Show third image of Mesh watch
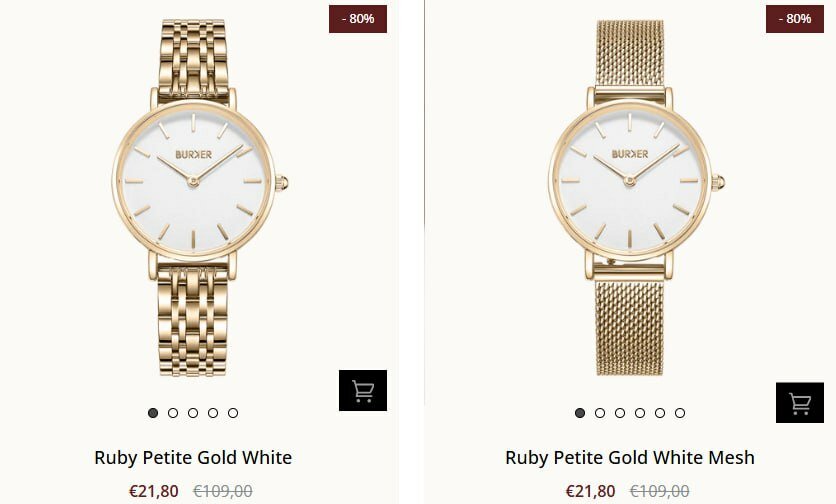This screenshot has width=836, height=504. coord(620,413)
